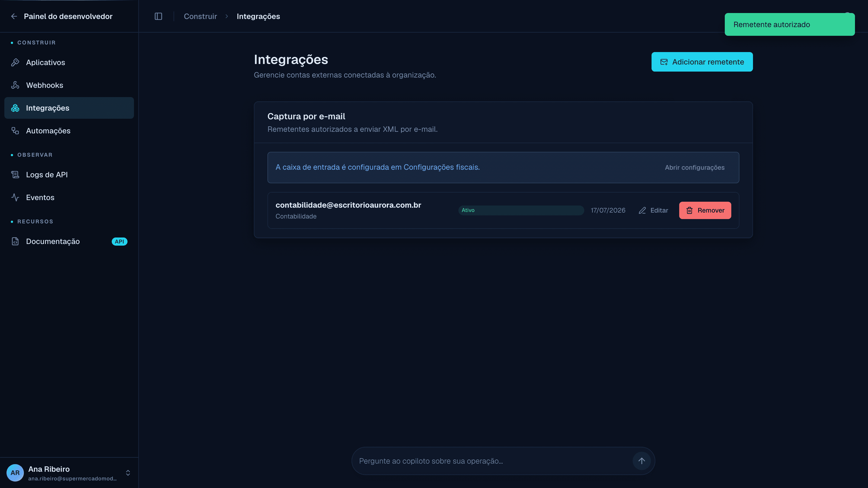Click the Webhooks icon in sidebar
This screenshot has height=488, width=868.
coord(15,85)
